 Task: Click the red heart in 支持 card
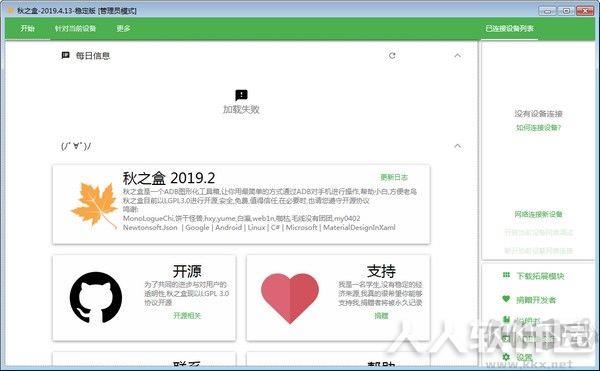[x=290, y=298]
